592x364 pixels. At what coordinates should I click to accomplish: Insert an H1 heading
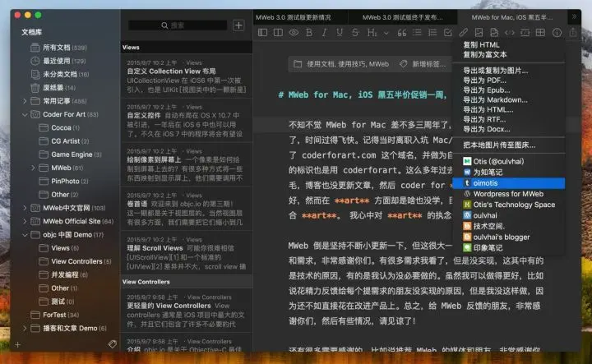point(372,33)
